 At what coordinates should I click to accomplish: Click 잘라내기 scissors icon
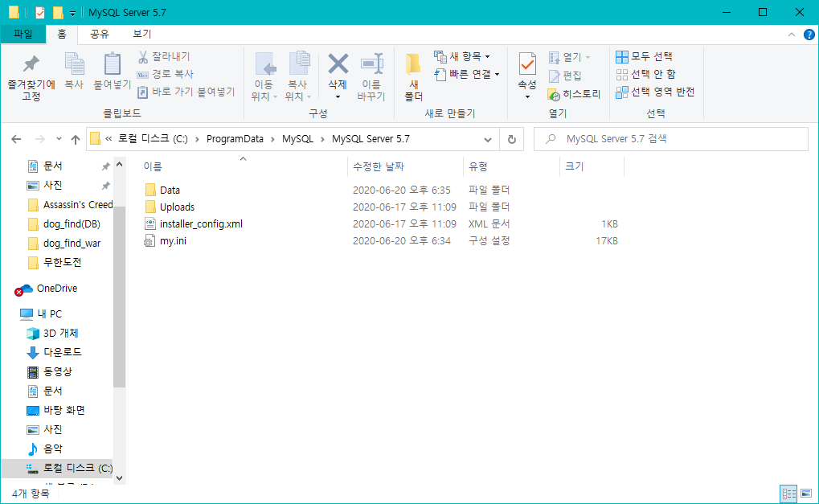[143, 56]
